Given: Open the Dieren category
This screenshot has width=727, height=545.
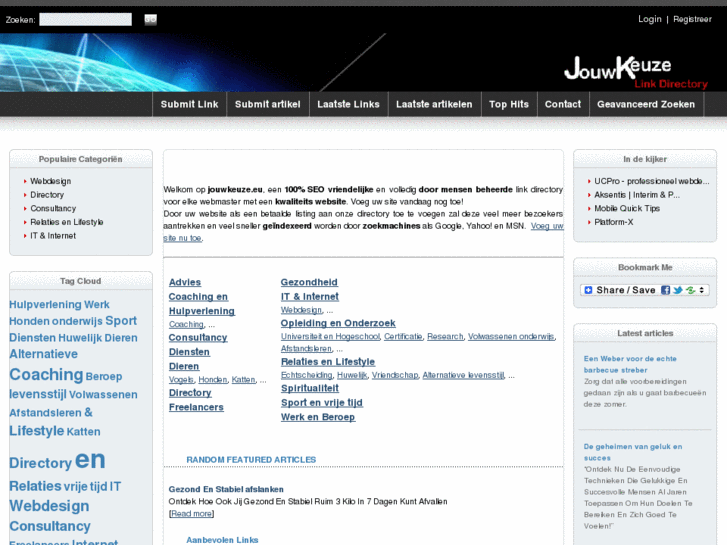Looking at the screenshot, I should (184, 366).
